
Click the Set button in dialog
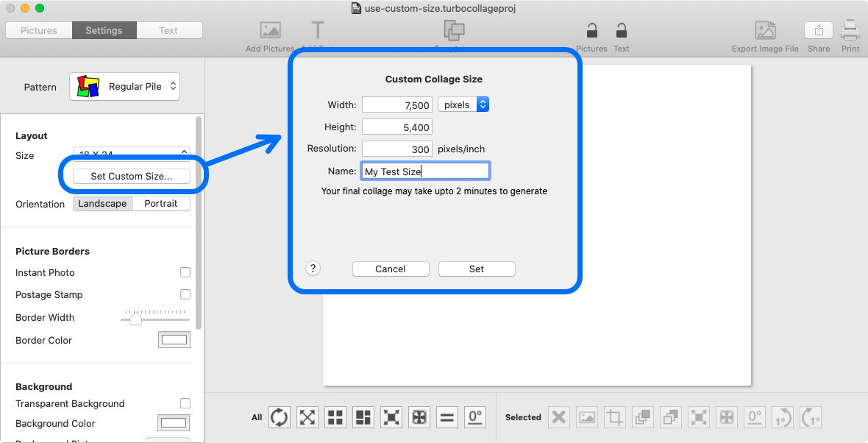477,269
